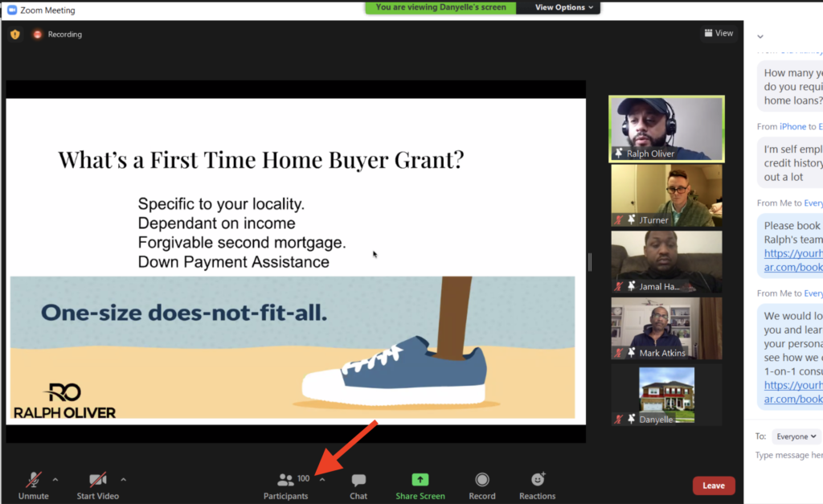Viewport: 823px width, 504px height.
Task: Select Ralph Oliver's video thumbnail
Action: pyautogui.click(x=666, y=129)
